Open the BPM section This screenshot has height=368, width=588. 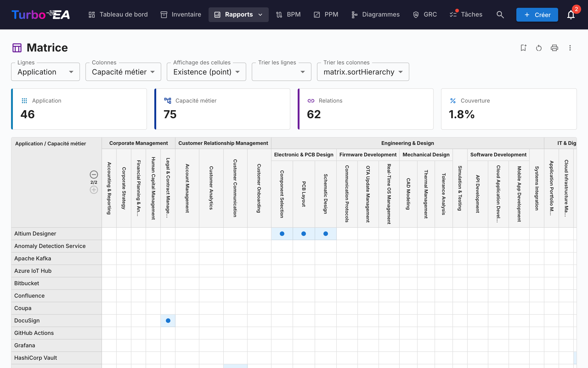(x=288, y=14)
